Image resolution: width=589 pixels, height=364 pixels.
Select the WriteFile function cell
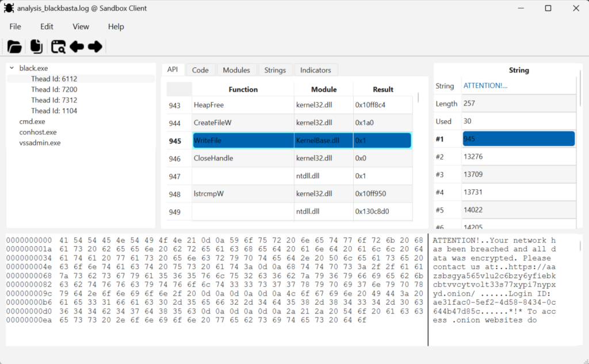coord(243,140)
